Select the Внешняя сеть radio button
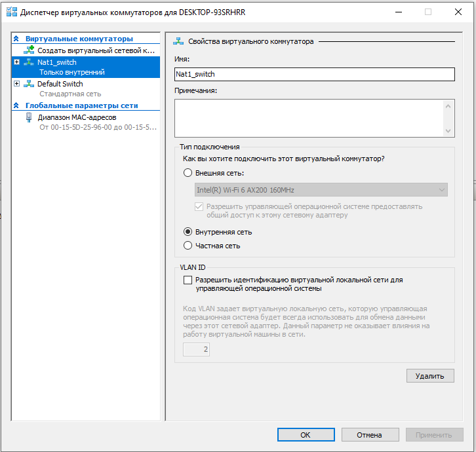Viewport: 476px width, 452px height. coord(188,173)
